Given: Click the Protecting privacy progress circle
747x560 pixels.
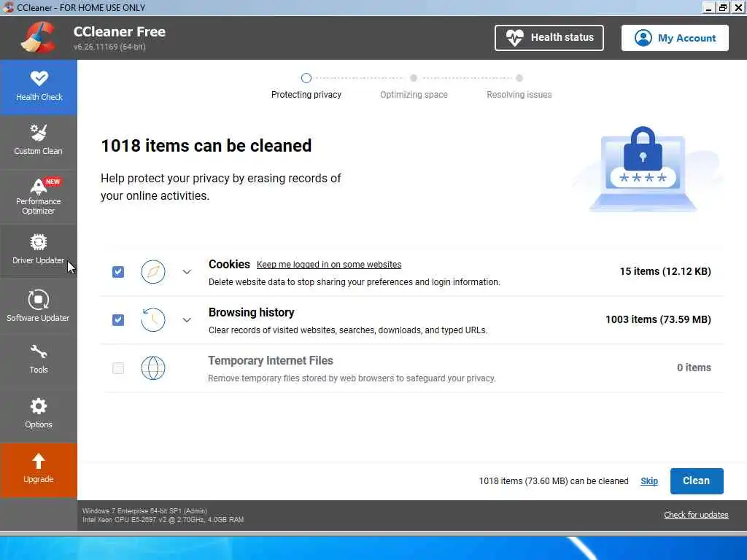Looking at the screenshot, I should [306, 78].
